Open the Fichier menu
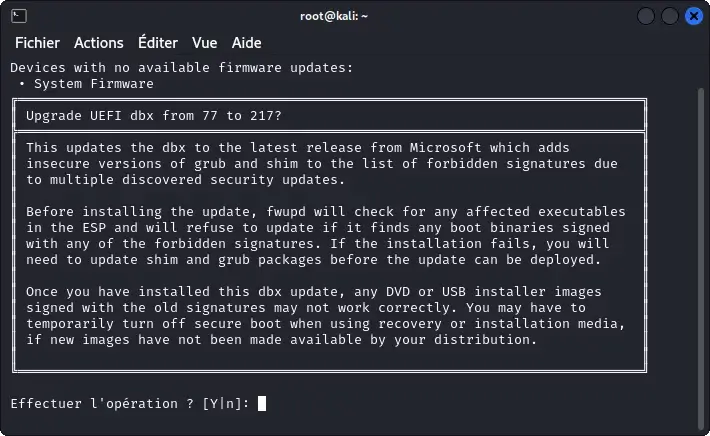 (x=37, y=43)
